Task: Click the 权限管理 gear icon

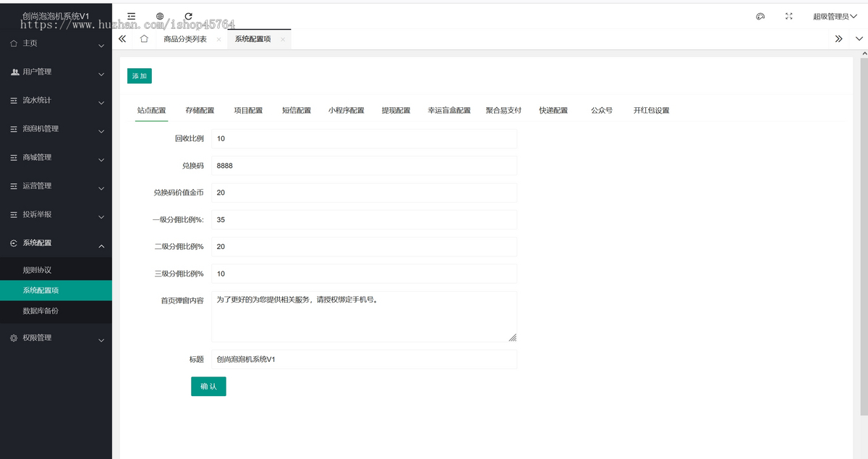Action: tap(14, 338)
